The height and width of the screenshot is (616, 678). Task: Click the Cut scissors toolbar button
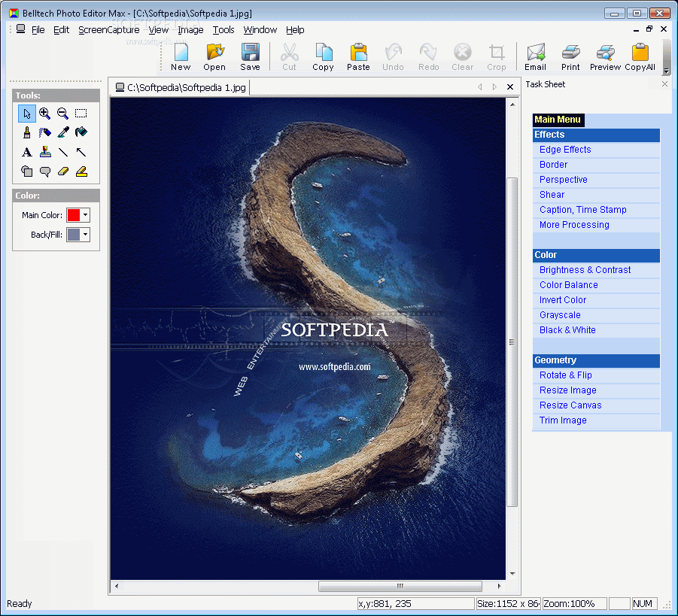pos(289,56)
